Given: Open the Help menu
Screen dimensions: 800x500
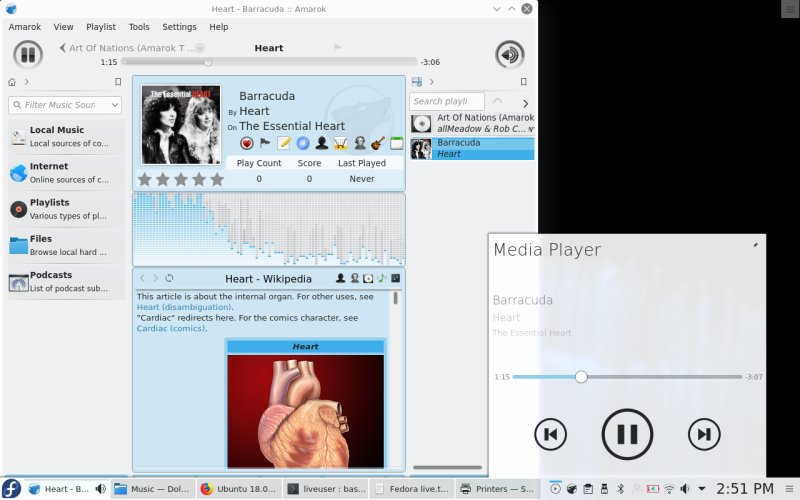Looking at the screenshot, I should coord(218,27).
